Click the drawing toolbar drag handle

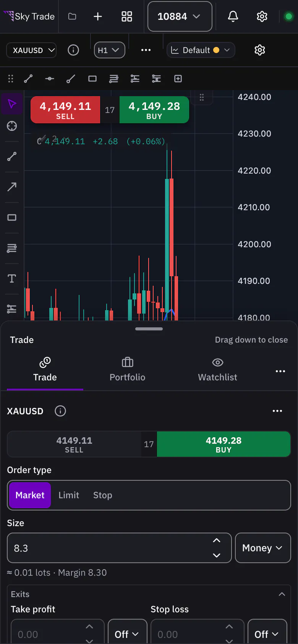(x=11, y=79)
